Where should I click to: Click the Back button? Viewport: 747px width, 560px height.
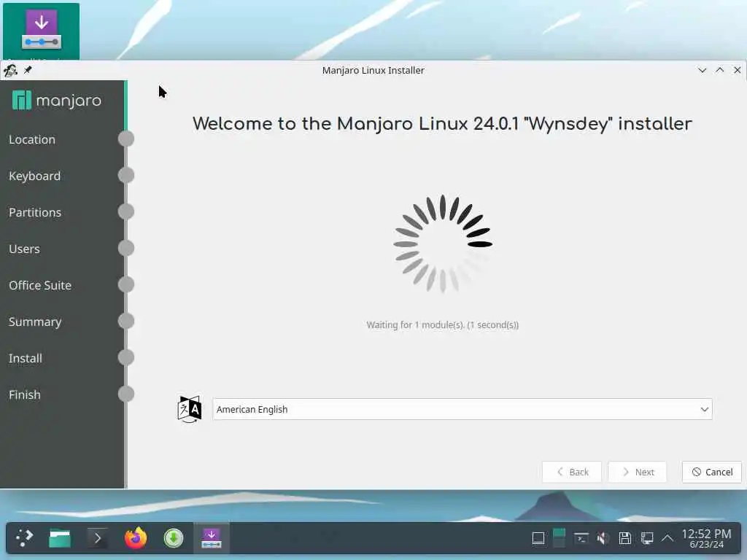[x=572, y=472]
